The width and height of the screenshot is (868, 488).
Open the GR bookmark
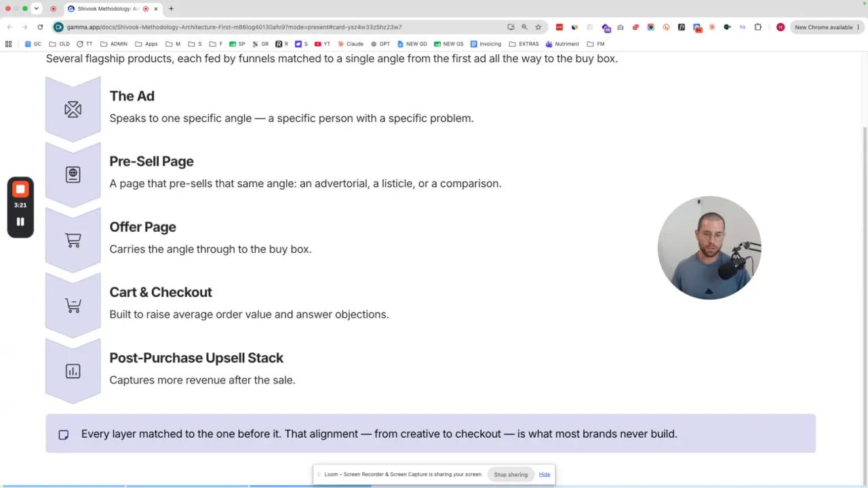(x=260, y=44)
